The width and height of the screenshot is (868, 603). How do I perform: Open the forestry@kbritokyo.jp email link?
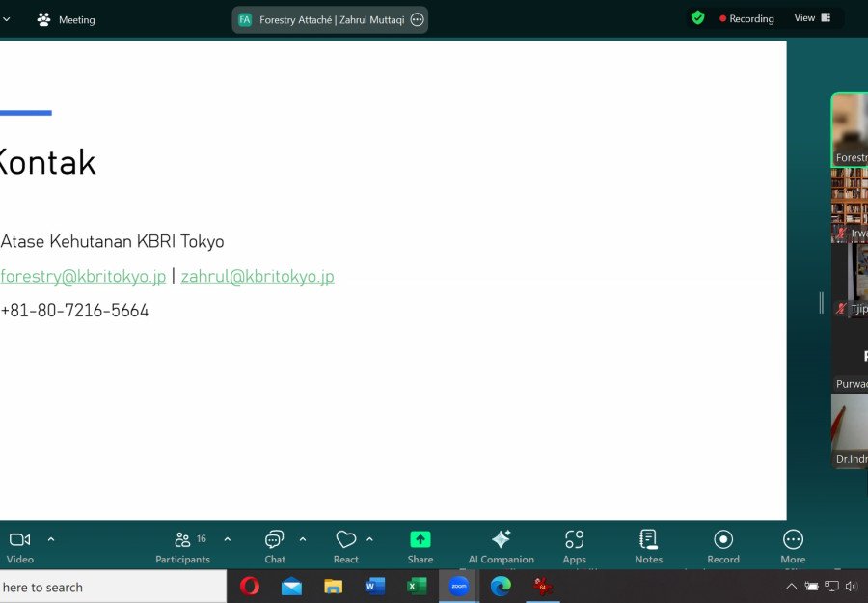click(x=83, y=276)
